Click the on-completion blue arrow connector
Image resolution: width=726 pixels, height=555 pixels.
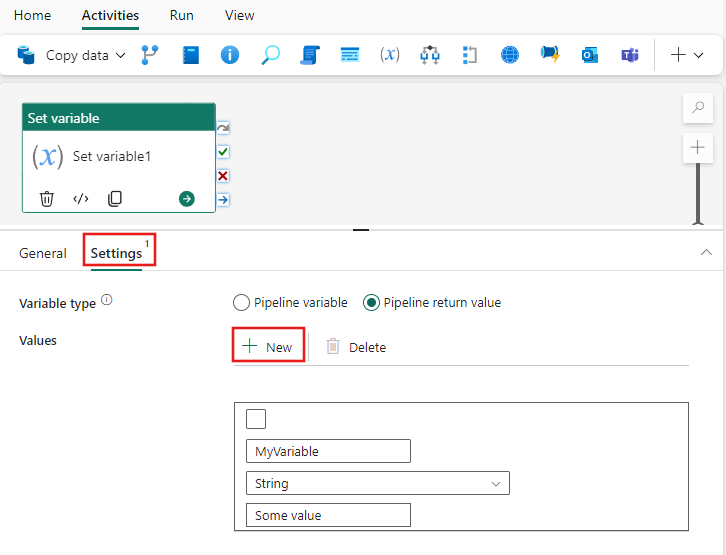223,200
